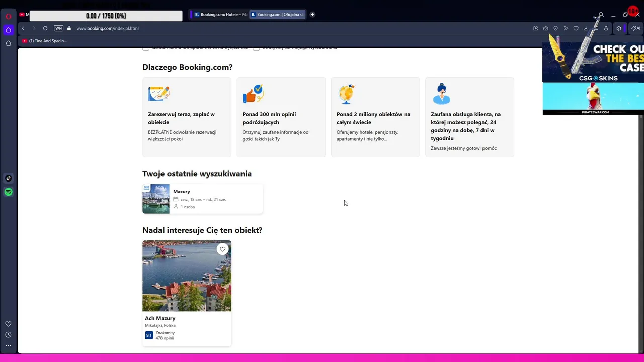Click the 1 osoba guest text
Viewport: 644px width, 362px height.
tap(188, 207)
